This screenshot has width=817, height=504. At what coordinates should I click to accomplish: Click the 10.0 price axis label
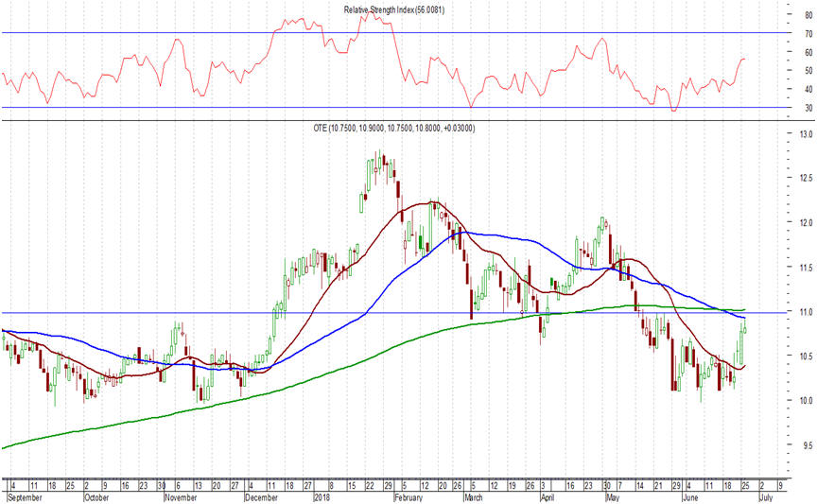click(806, 400)
